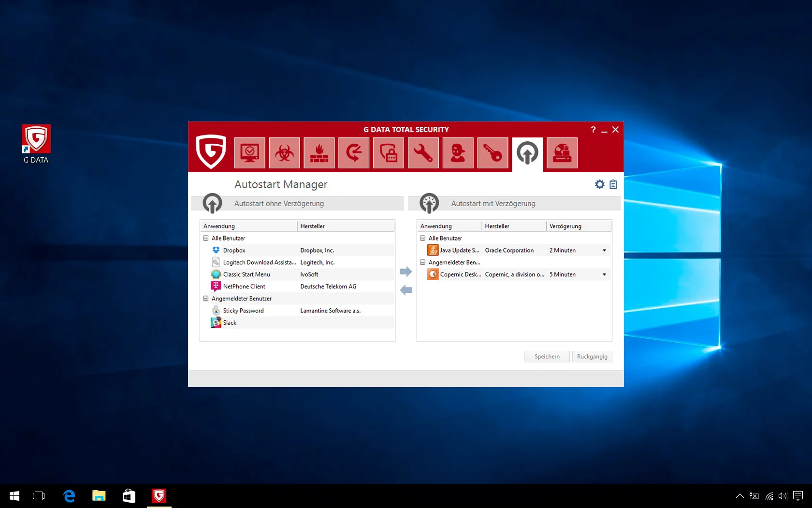Click the Slack icon in list
Screen dimensions: 812x508
pyautogui.click(x=216, y=323)
